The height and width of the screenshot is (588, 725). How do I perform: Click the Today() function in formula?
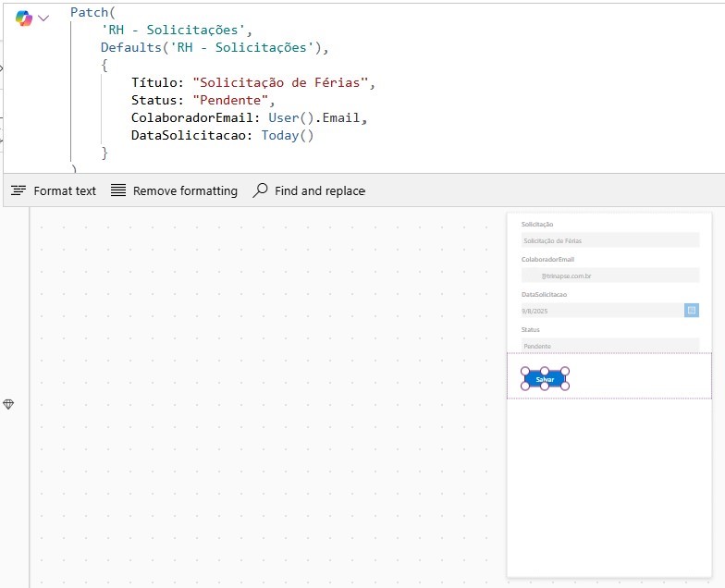coord(288,135)
